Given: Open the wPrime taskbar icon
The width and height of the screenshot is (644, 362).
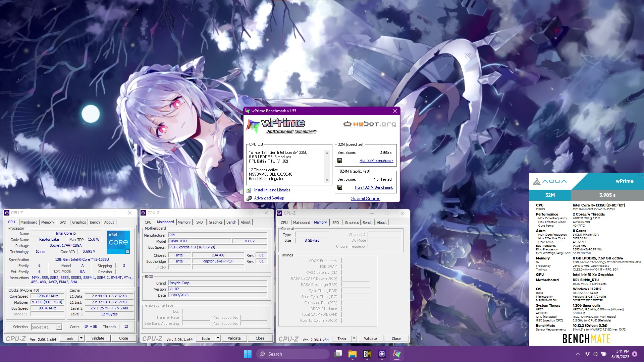Looking at the screenshot, I should click(396, 354).
